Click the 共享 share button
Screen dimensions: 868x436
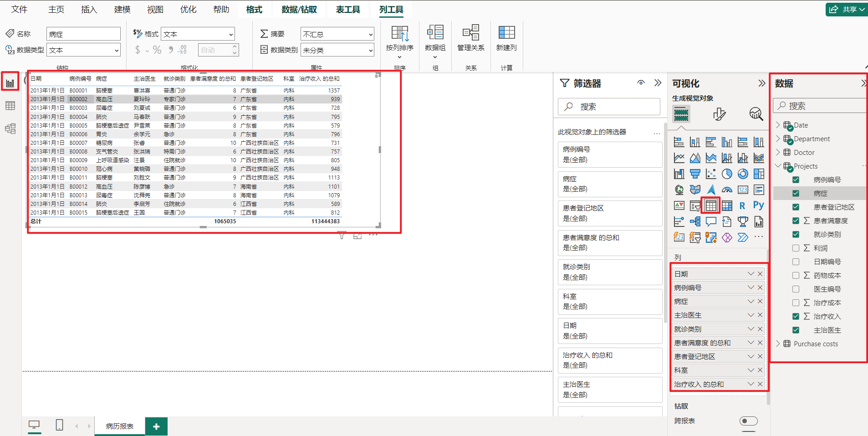click(847, 9)
